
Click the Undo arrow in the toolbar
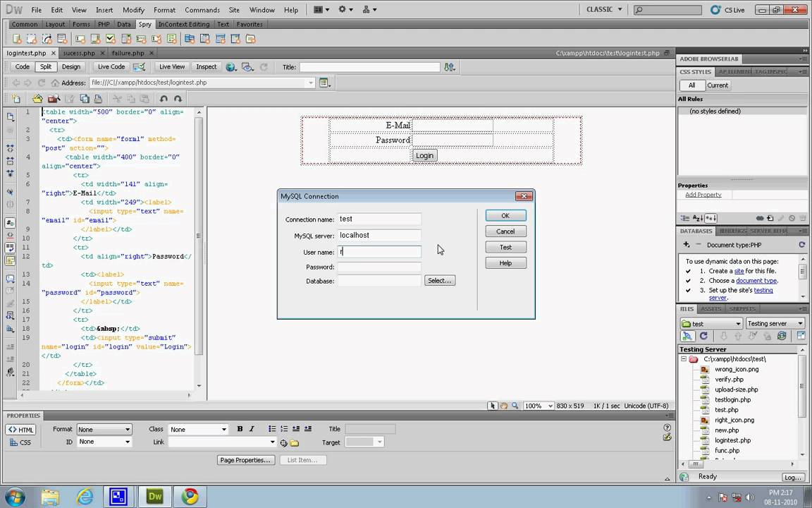164,99
